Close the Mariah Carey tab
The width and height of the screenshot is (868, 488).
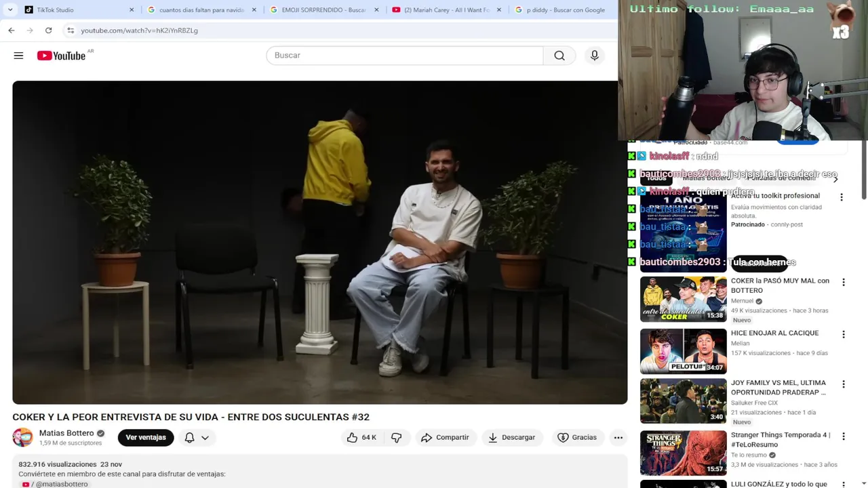click(x=499, y=10)
